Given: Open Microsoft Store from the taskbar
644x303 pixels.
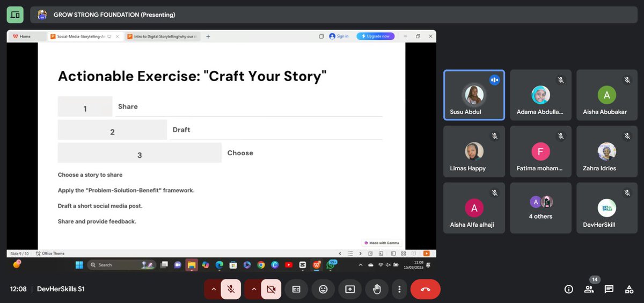Looking at the screenshot, I should click(233, 264).
